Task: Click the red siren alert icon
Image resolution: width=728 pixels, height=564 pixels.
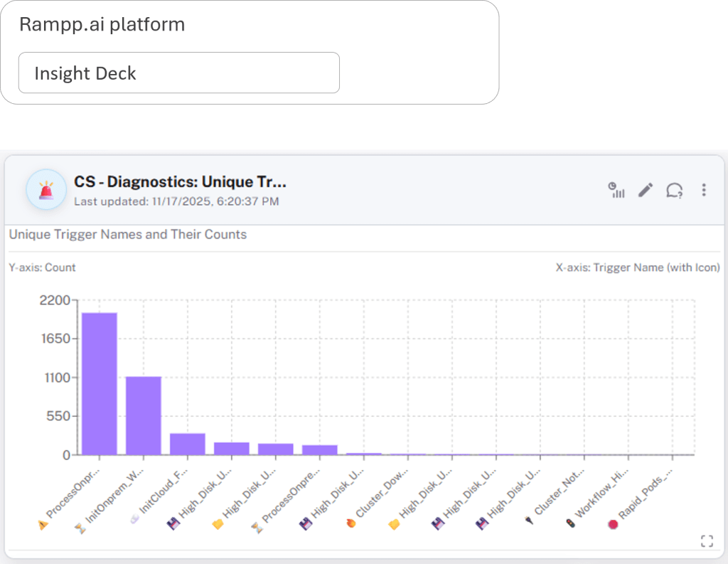Action: 46,190
